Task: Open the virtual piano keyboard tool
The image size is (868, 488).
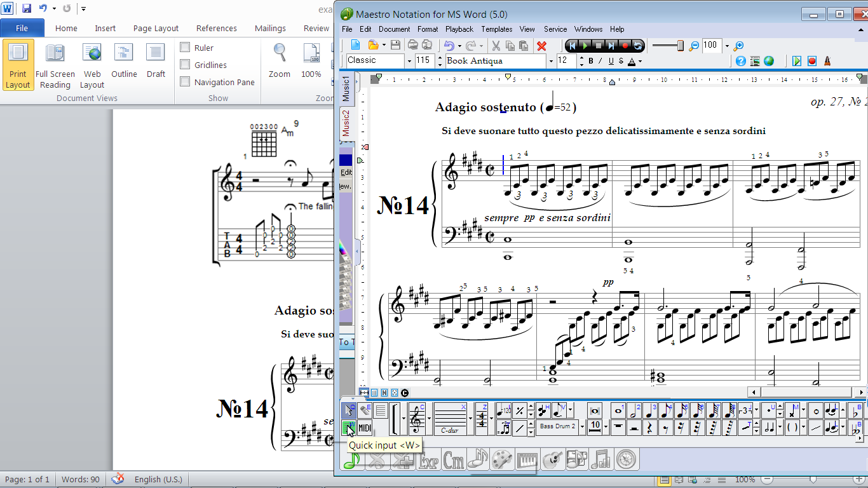Action: 526,459
